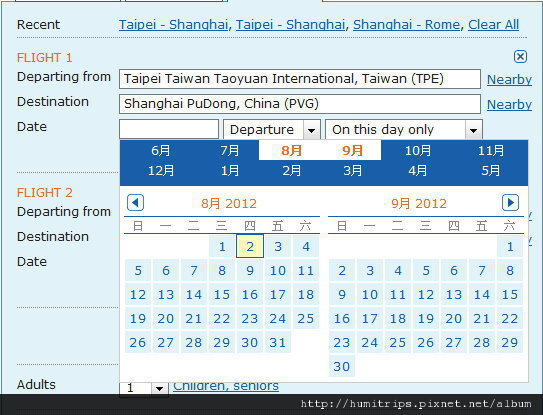Screen dimensions: 543x415
Task: Select 11月 month tab
Action: click(x=491, y=151)
